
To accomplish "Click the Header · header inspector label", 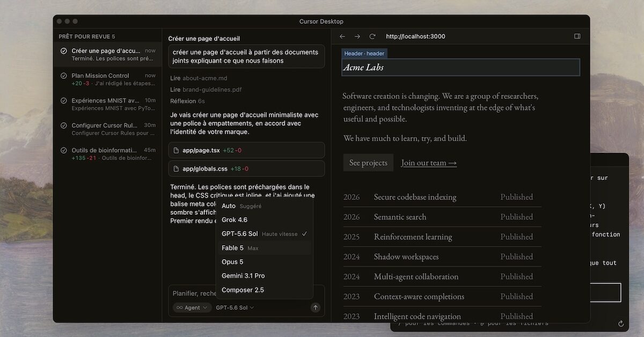I will pyautogui.click(x=364, y=54).
